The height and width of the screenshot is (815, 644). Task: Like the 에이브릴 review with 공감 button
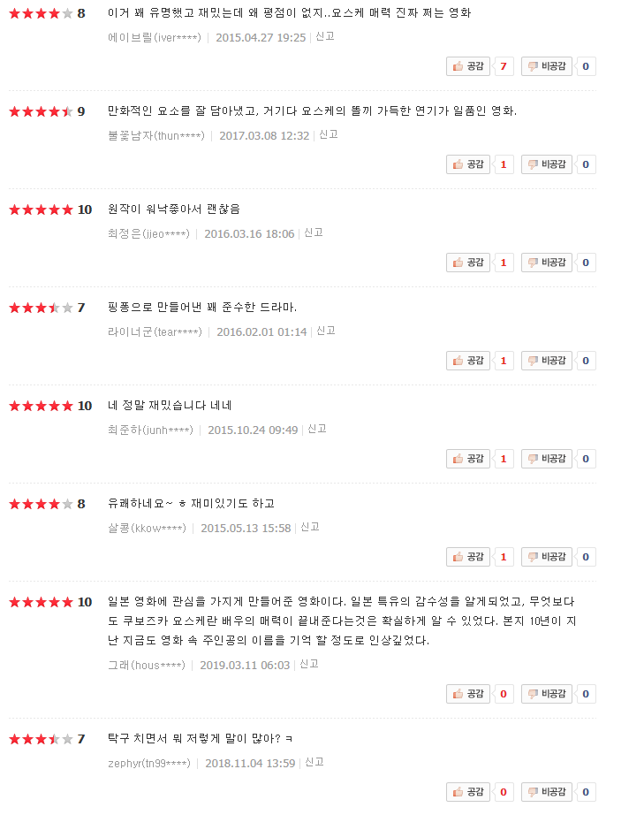(468, 66)
